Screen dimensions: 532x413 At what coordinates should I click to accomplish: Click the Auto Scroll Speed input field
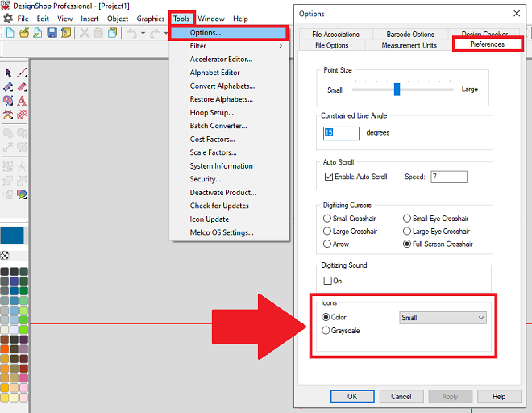448,177
